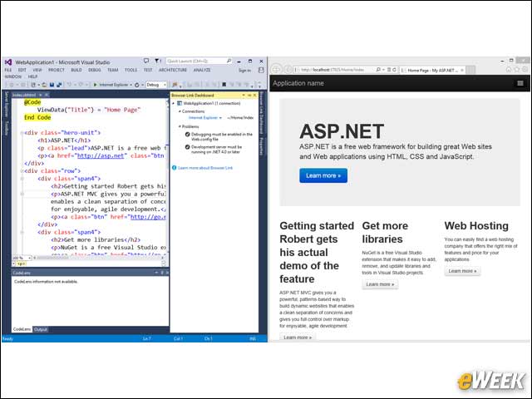Open the browser target dropdown next to Internet Explorer
This screenshot has height=399, width=532.
click(131, 85)
